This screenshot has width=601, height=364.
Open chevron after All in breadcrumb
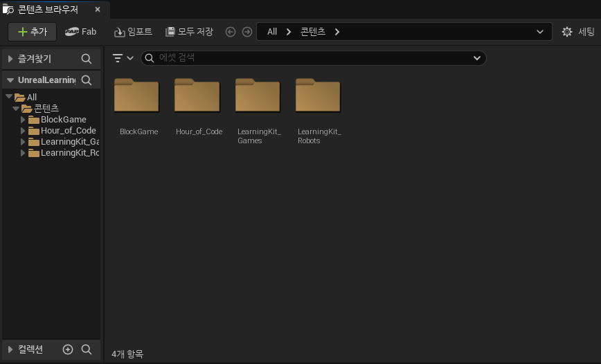(289, 32)
